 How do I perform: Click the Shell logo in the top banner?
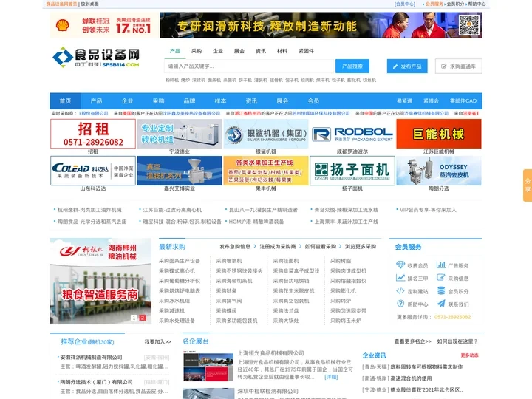[62, 25]
